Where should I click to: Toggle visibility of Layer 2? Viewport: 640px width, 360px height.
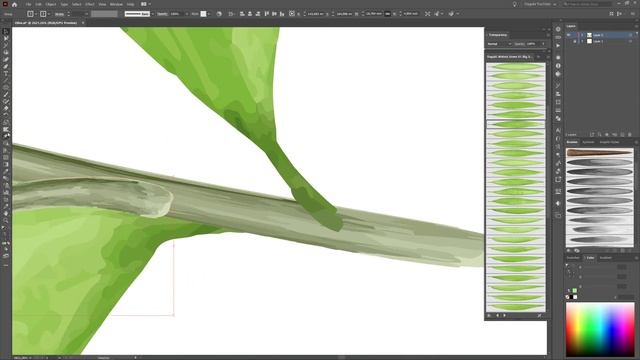pyautogui.click(x=569, y=35)
